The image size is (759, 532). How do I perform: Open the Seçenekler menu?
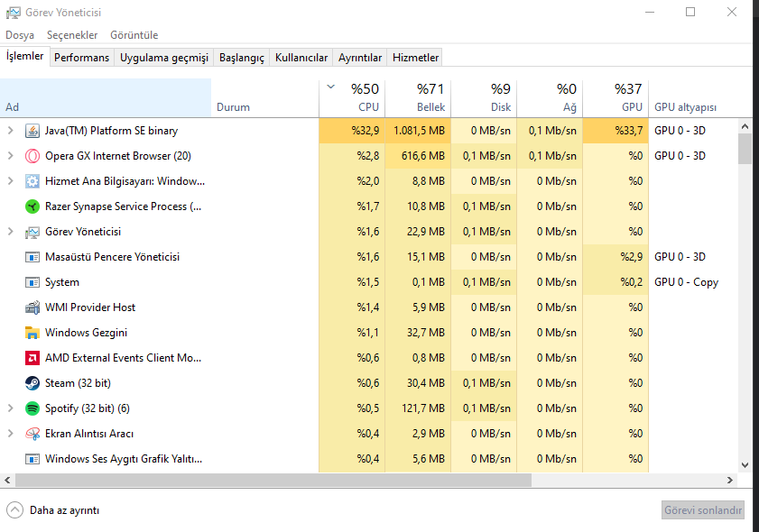click(72, 35)
